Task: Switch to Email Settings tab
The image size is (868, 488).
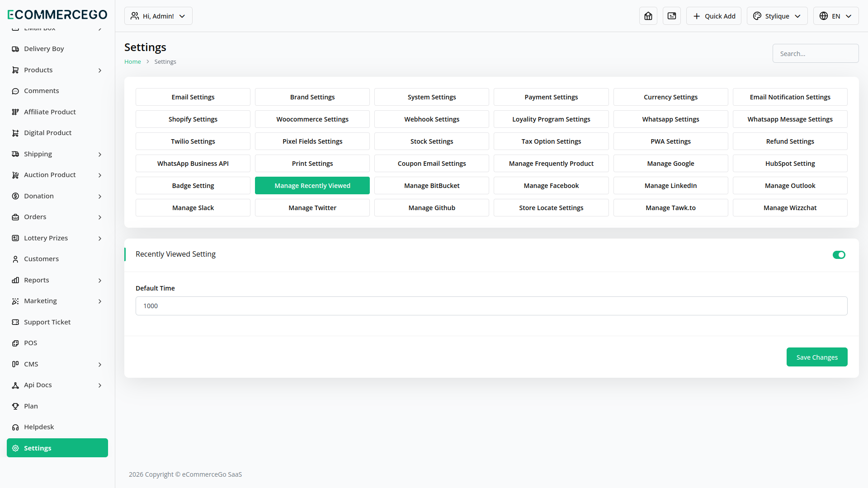Action: click(x=193, y=97)
